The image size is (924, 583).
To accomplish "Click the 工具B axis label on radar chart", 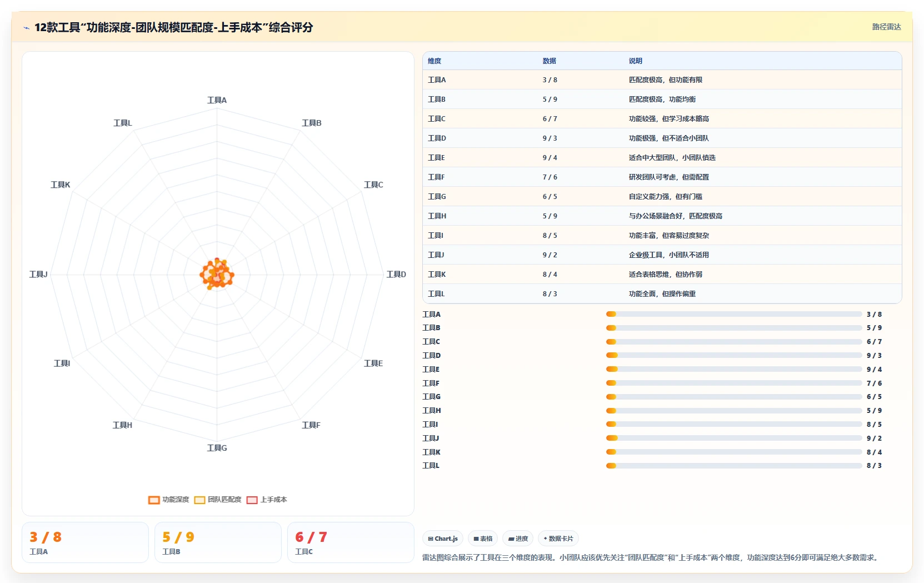I will coord(312,123).
